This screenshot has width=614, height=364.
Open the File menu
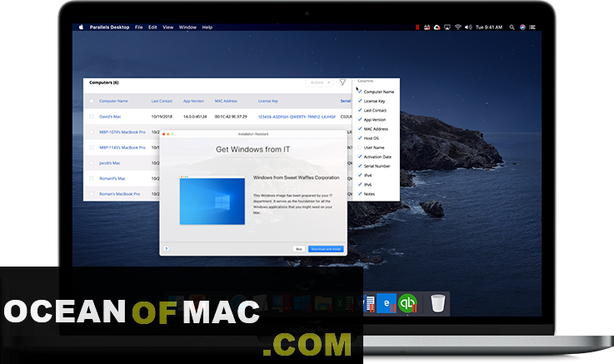point(138,27)
